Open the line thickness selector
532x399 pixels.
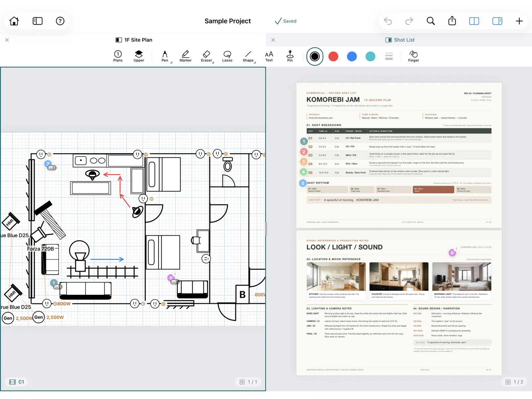pyautogui.click(x=389, y=57)
